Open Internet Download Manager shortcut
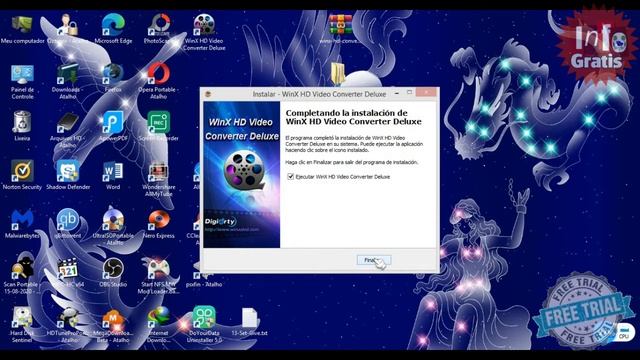This screenshot has height=360, width=640. [158, 324]
